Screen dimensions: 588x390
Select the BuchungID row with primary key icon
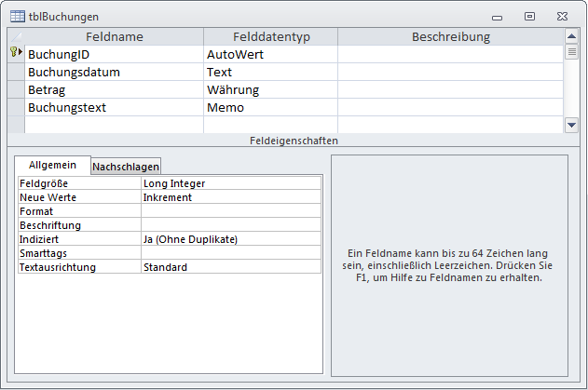tap(16, 54)
